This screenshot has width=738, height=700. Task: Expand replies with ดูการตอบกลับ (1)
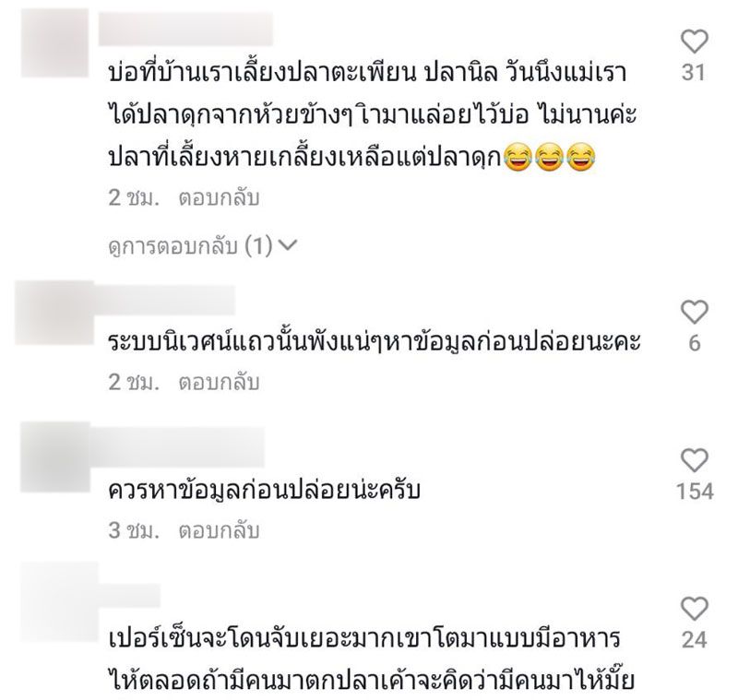202,245
